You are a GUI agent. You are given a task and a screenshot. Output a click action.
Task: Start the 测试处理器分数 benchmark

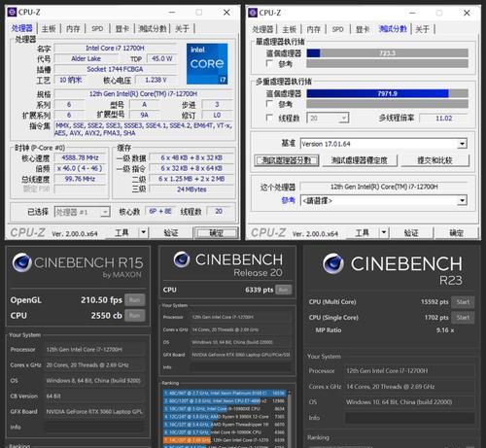(x=287, y=160)
